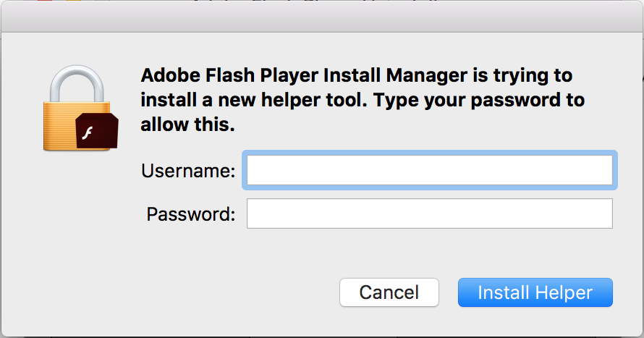Focus the Username text field
The width and height of the screenshot is (644, 338).
tap(430, 171)
